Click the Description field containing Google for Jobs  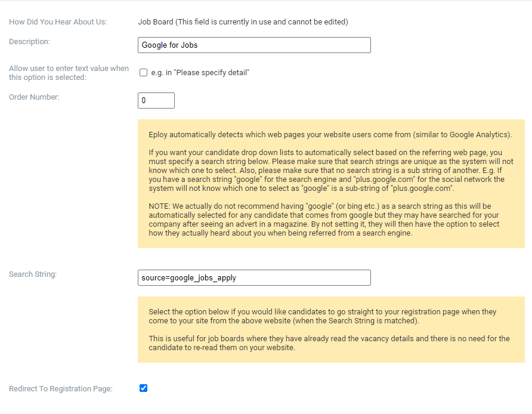tap(254, 45)
